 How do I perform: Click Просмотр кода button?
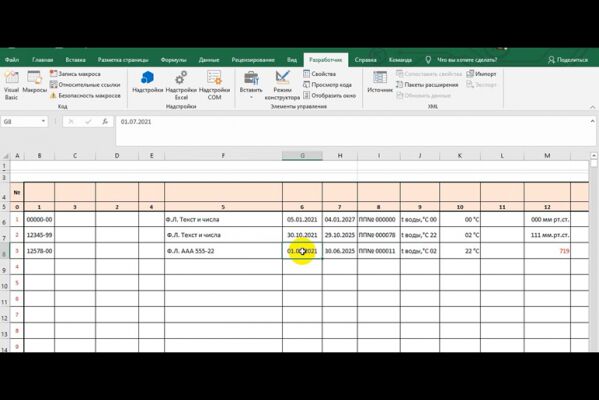[x=327, y=84]
